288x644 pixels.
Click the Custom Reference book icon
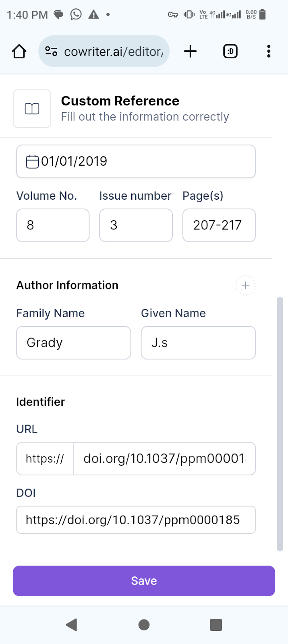32,109
